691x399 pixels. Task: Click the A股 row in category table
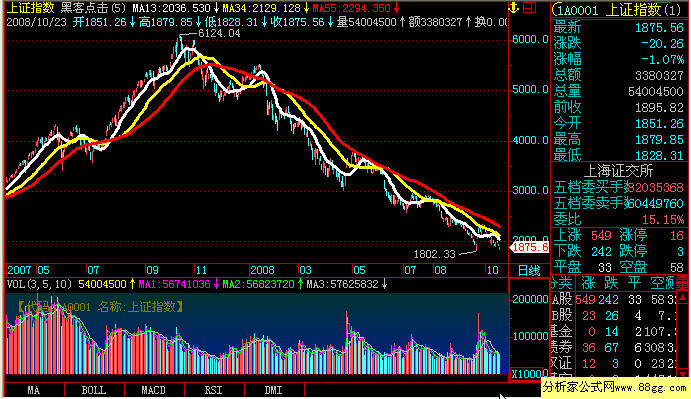coord(614,300)
